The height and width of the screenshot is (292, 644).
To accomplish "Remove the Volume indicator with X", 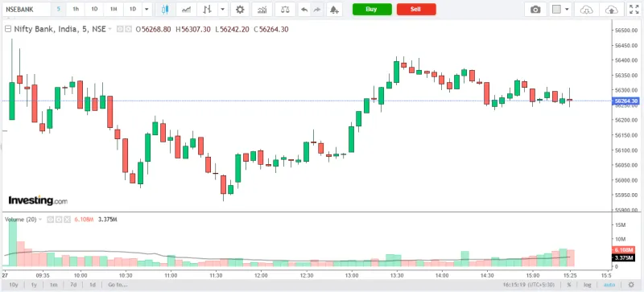I will (x=68, y=220).
